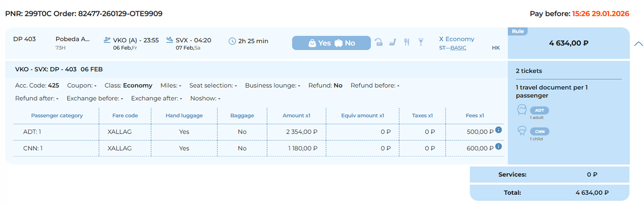Select the ADT passenger badge
The image size is (644, 204).
539,110
